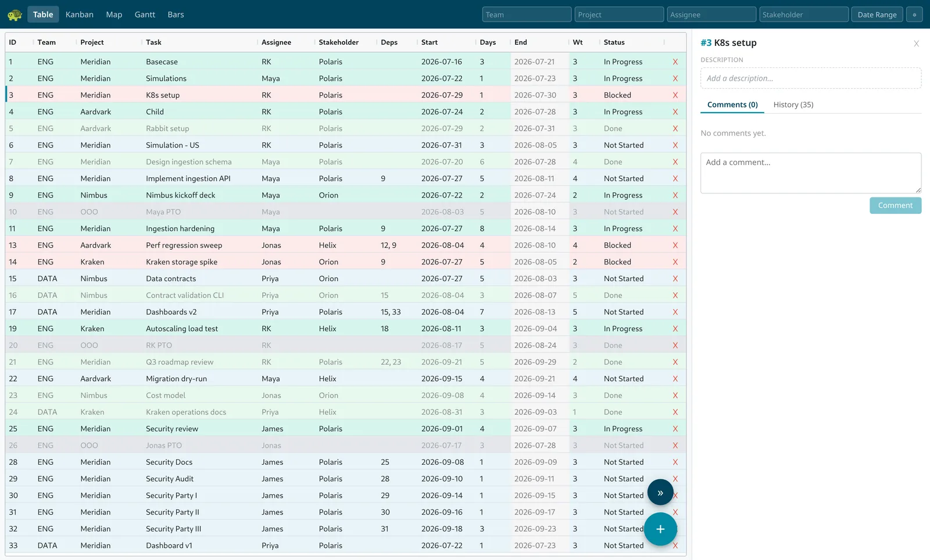This screenshot has width=930, height=560.
Task: Delete the Simulation - US row with X
Action: click(675, 145)
